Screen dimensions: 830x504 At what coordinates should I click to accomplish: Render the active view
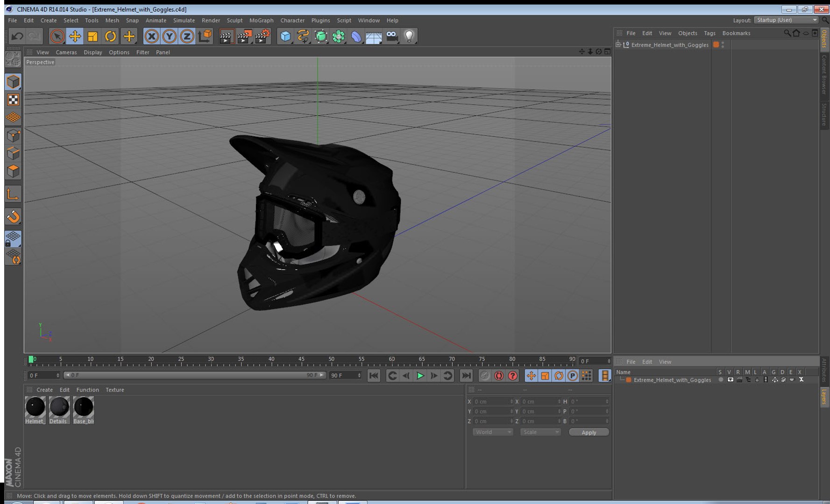227,36
